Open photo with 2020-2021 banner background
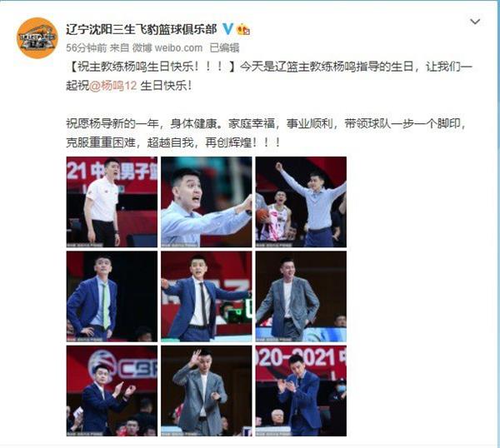Image resolution: width=500 pixels, height=448 pixels. pos(301,391)
